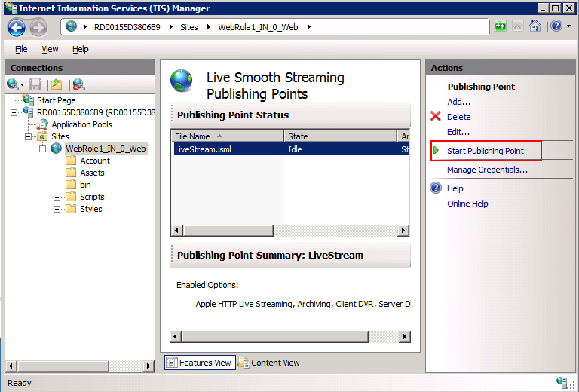Click the Delete Connection icon in Connections

point(78,84)
